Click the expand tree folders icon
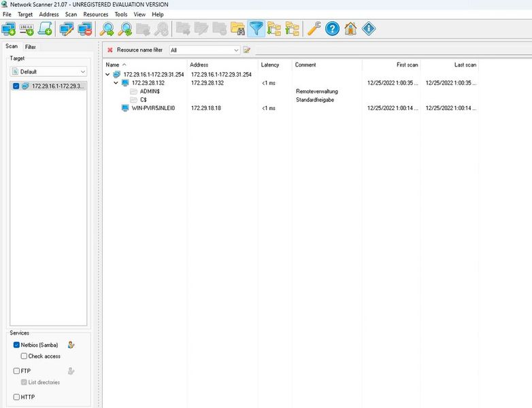This screenshot has height=408, width=532. [x=274, y=29]
